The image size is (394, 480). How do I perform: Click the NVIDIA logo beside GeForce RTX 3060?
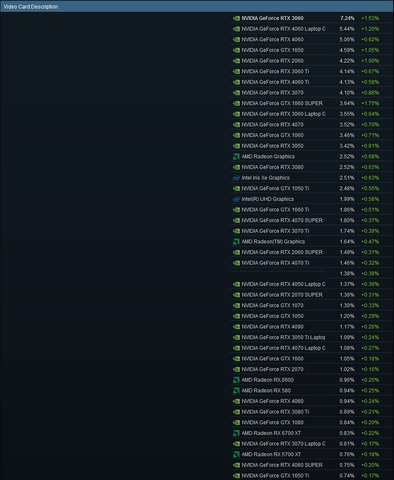click(x=236, y=18)
